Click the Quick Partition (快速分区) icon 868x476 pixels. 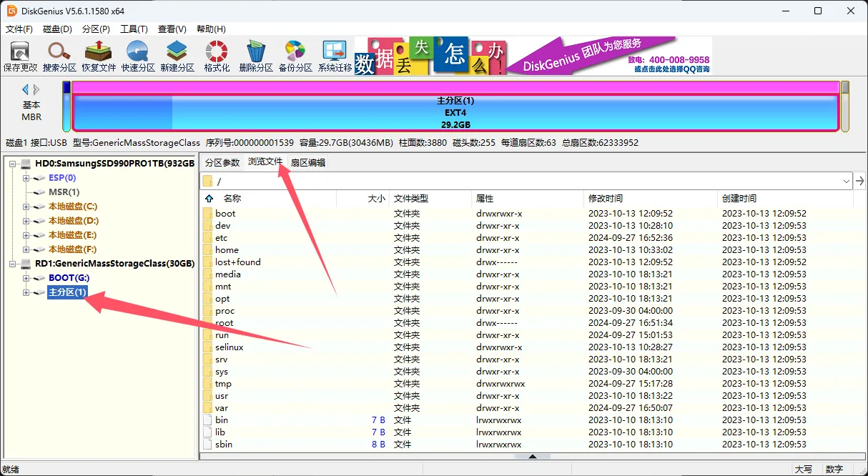coord(138,56)
